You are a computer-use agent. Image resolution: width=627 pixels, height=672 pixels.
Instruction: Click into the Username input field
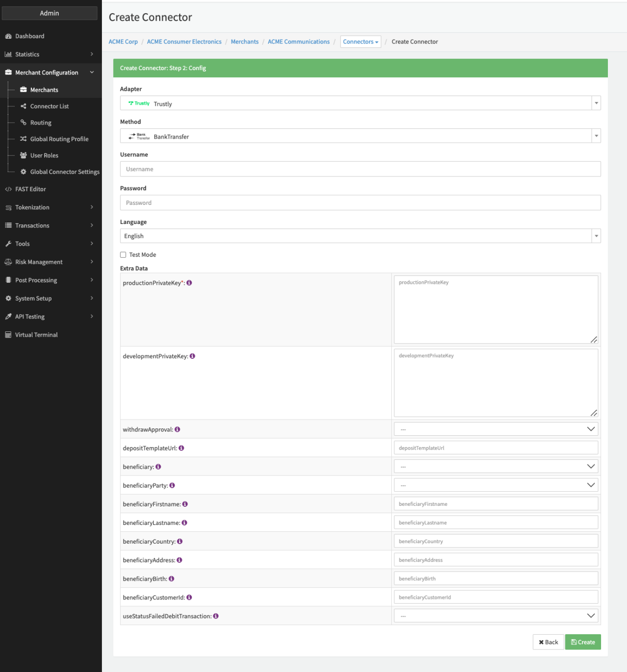click(360, 169)
